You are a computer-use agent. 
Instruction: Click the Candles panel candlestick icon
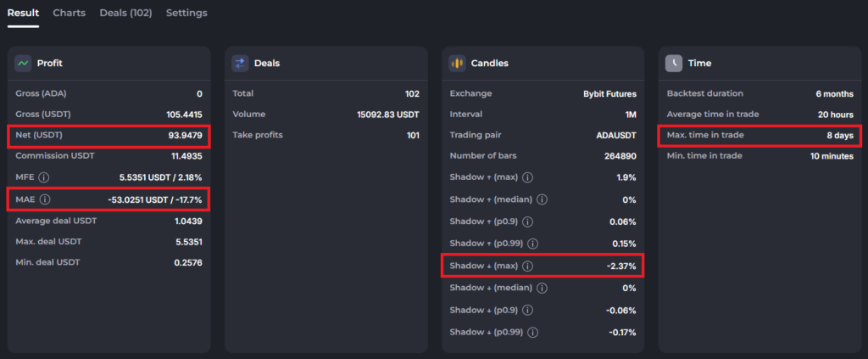click(457, 63)
